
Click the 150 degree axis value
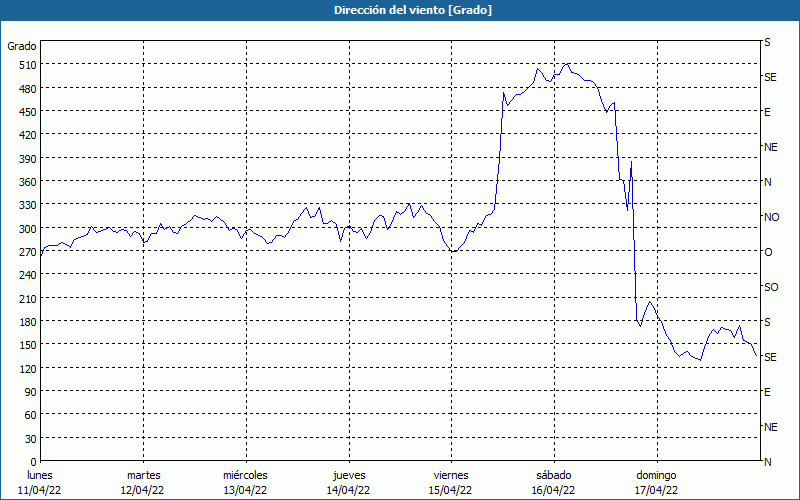[29, 345]
